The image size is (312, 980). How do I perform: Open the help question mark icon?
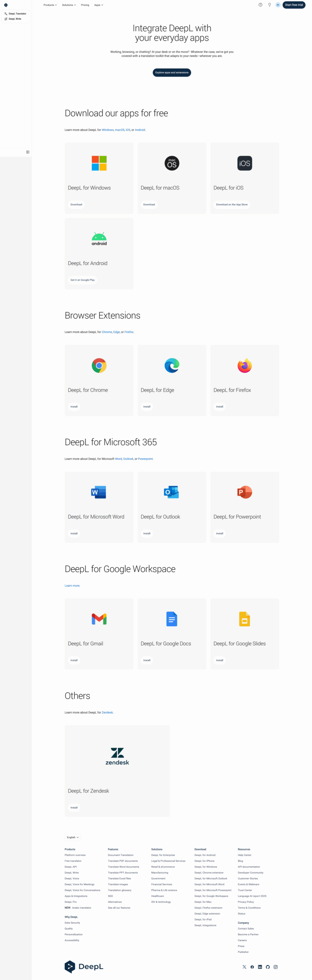[x=260, y=5]
